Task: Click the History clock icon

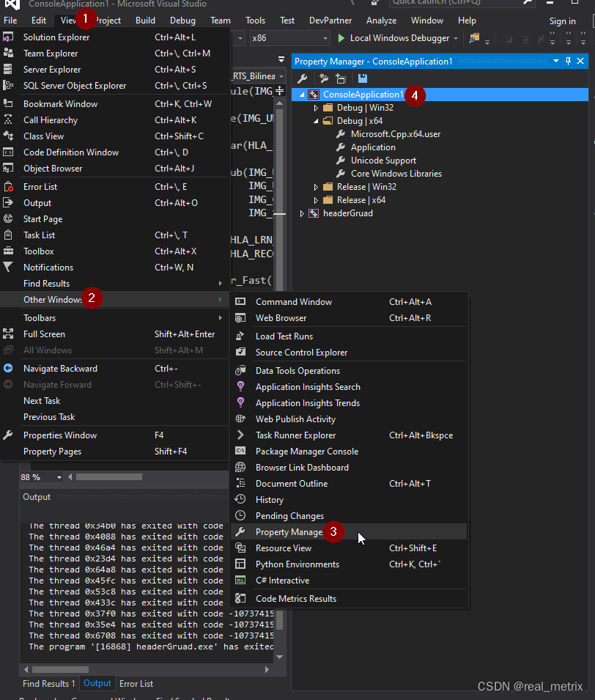Action: click(x=240, y=499)
